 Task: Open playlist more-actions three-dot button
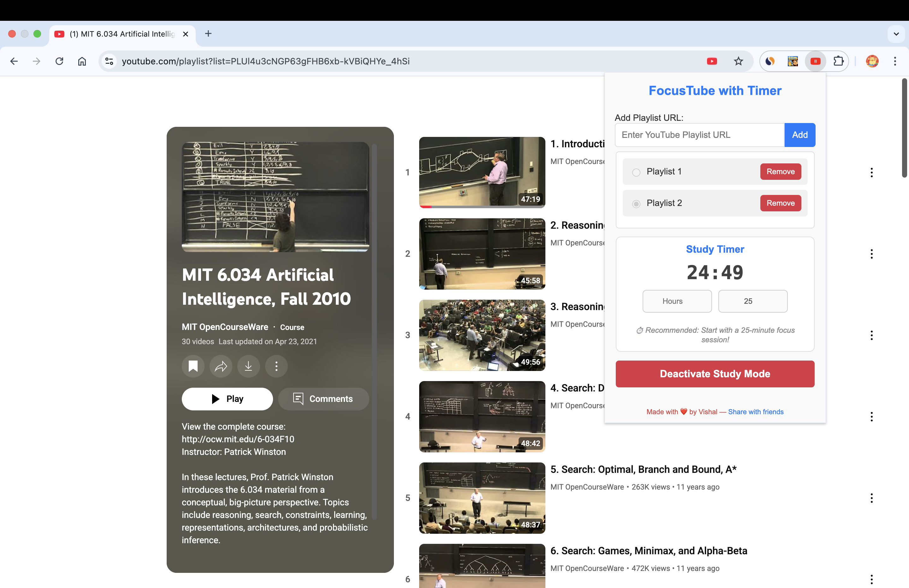pyautogui.click(x=276, y=366)
